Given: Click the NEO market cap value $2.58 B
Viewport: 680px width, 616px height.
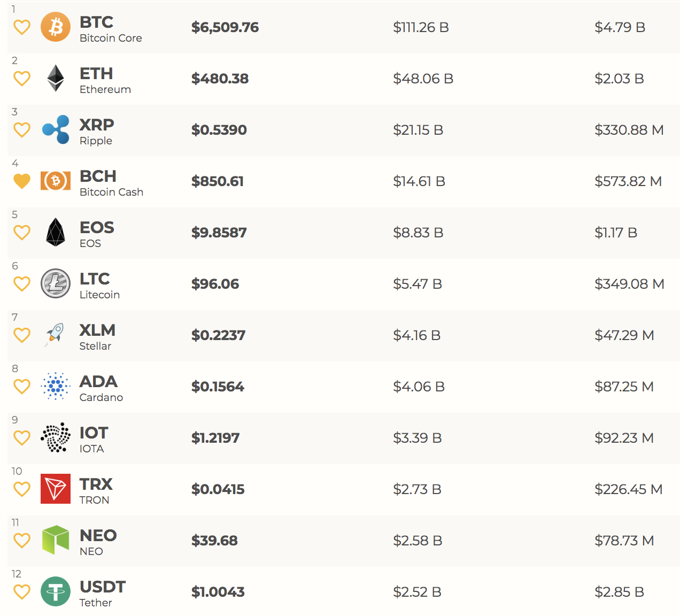Looking at the screenshot, I should pos(418,540).
